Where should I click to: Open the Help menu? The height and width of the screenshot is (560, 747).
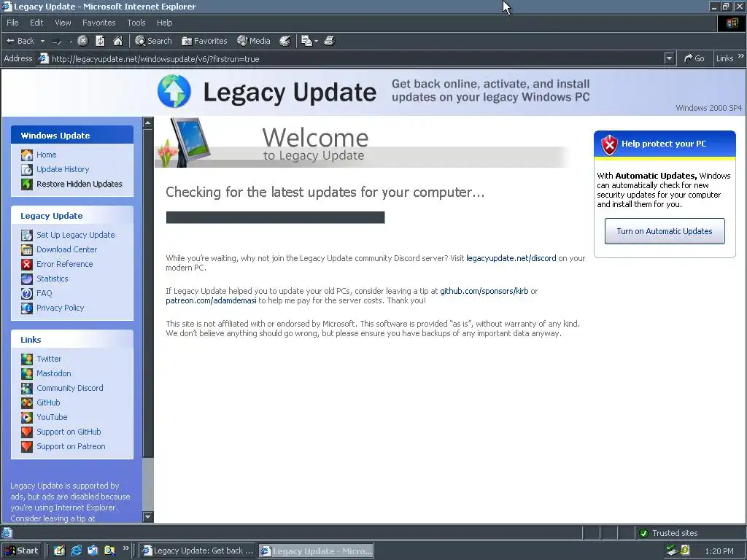pyautogui.click(x=164, y=23)
